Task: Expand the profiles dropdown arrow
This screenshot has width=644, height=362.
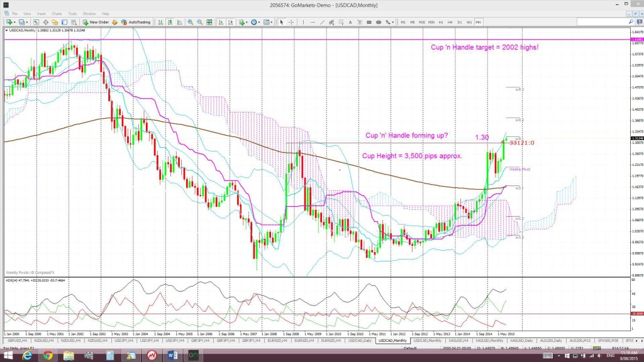Action: point(27,23)
